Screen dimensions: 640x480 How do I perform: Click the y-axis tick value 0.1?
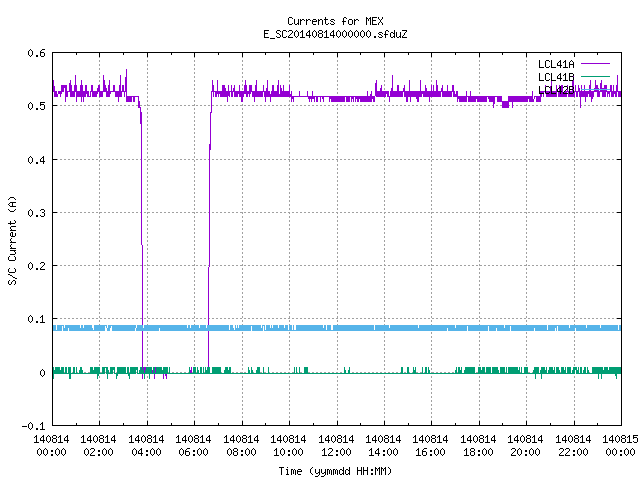[36, 319]
